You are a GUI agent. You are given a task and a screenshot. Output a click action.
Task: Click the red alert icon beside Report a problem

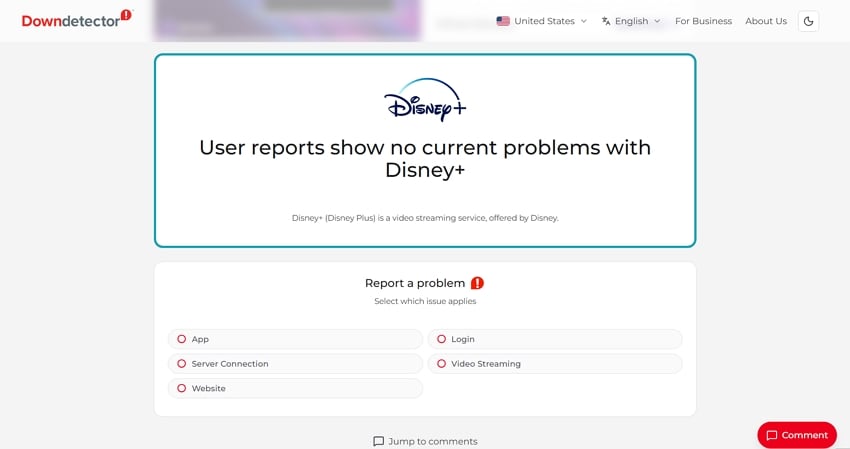[x=477, y=283]
